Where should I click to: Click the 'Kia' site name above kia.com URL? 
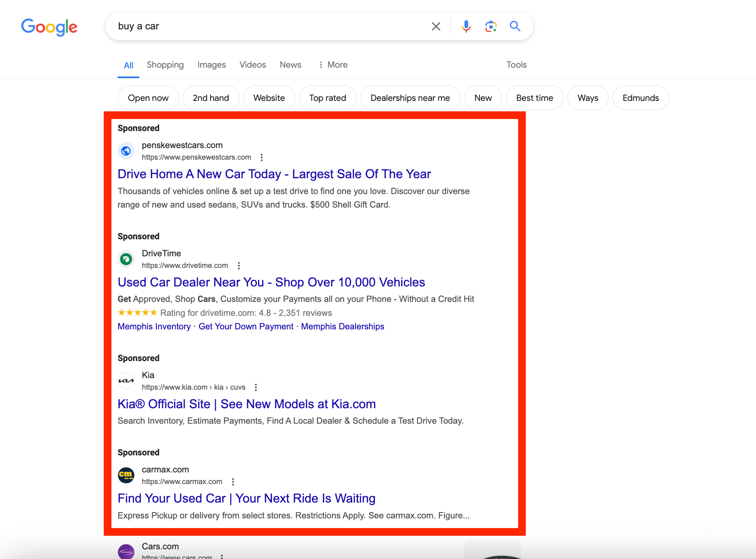click(148, 375)
